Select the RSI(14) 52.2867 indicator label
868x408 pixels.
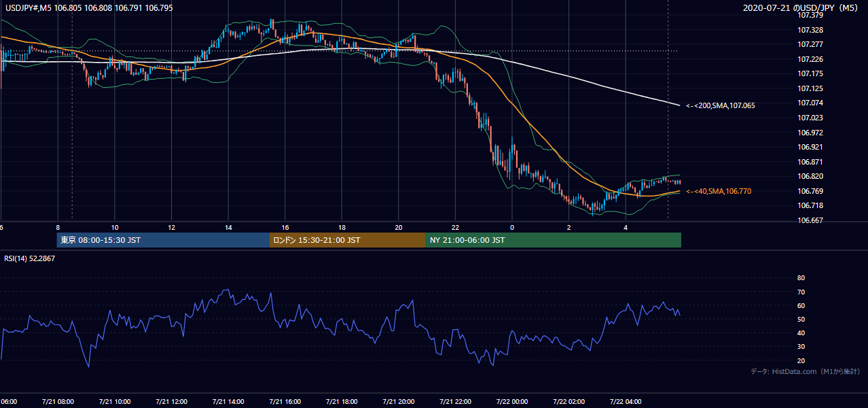pyautogui.click(x=29, y=258)
